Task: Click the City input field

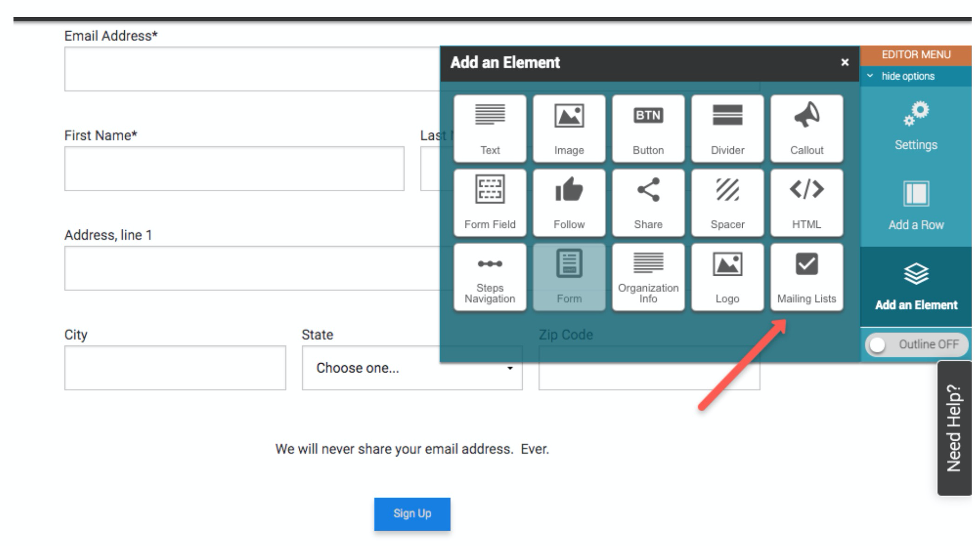Action: pos(175,368)
